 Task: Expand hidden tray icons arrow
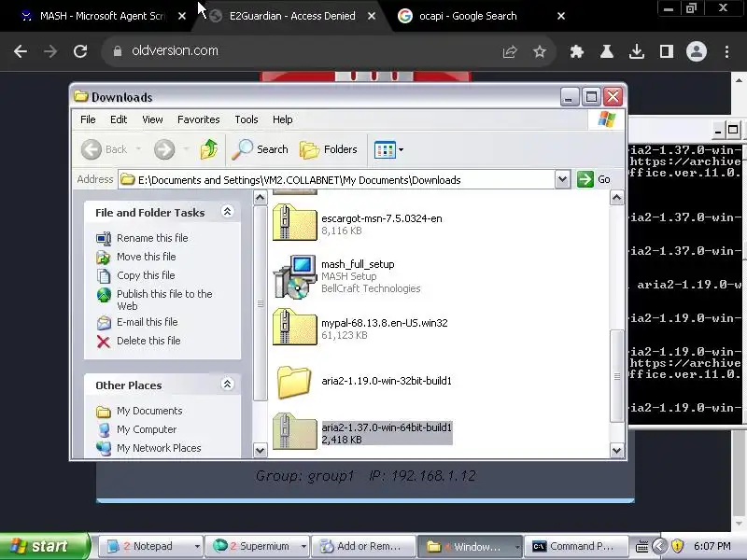click(659, 546)
